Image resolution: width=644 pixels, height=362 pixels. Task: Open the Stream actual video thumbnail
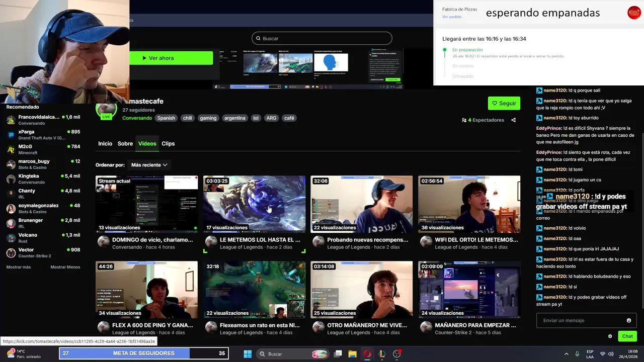pyautogui.click(x=147, y=204)
